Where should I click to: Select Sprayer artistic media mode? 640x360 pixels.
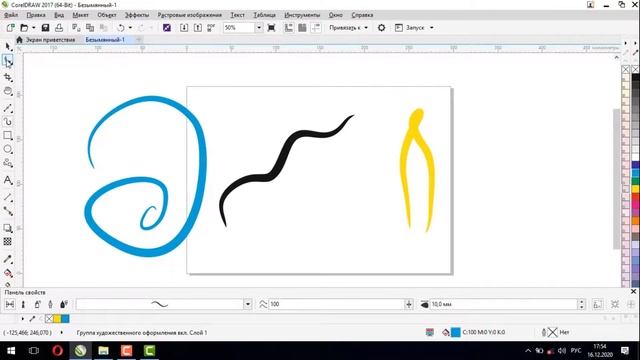37,304
